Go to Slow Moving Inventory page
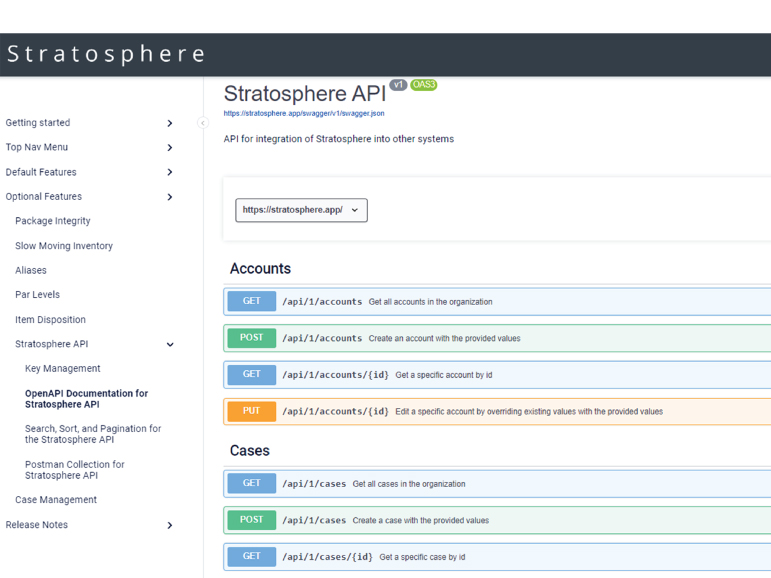The image size is (771, 578). [x=63, y=246]
